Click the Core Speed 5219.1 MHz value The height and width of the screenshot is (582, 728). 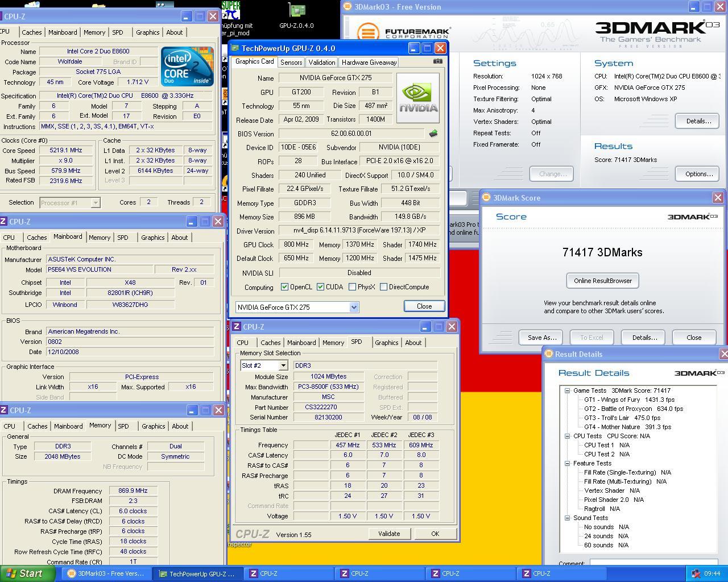click(x=66, y=151)
